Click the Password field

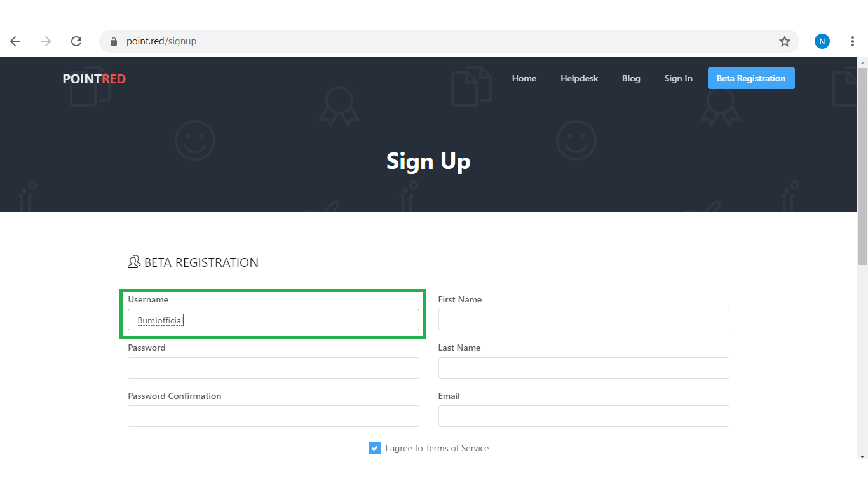point(273,368)
